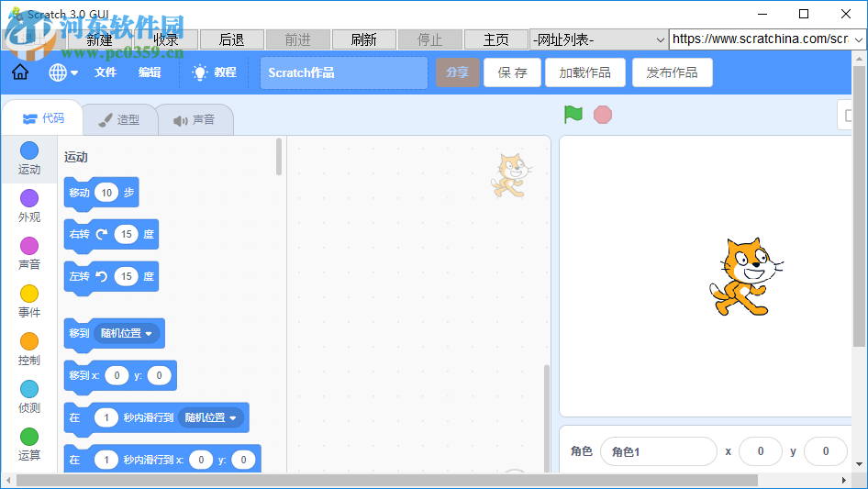Click horizontal scrollbar right arrow

[844, 480]
